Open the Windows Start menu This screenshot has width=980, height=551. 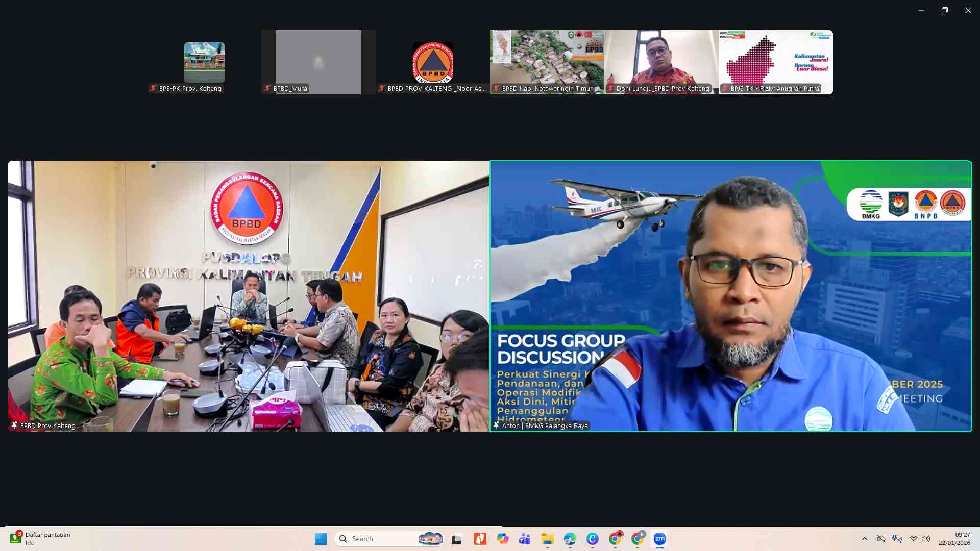pos(321,539)
